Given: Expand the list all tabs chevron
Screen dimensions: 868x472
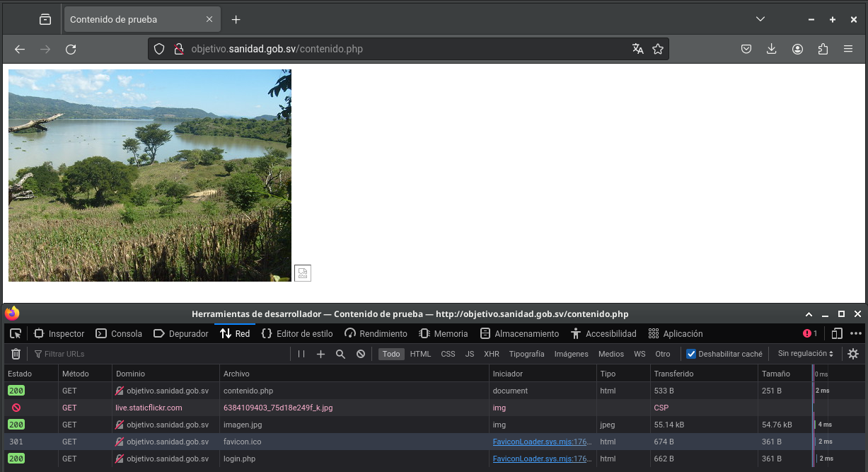Looking at the screenshot, I should pos(760,19).
